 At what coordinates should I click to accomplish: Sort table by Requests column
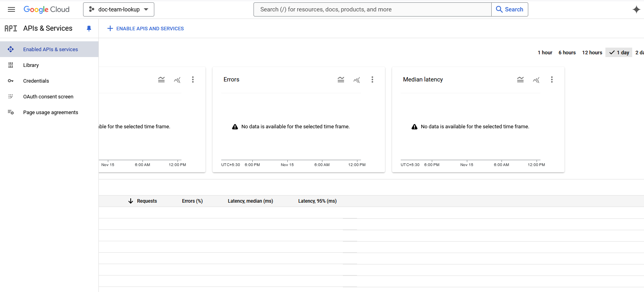point(146,201)
